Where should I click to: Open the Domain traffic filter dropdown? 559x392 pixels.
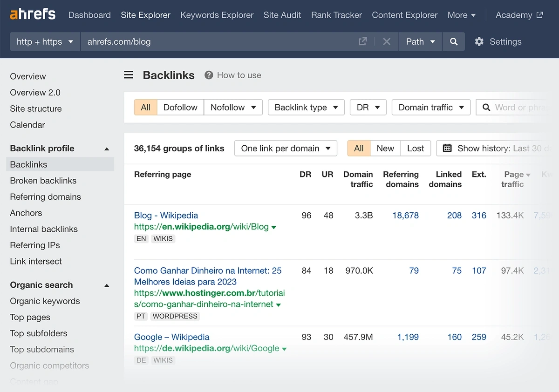click(x=431, y=108)
